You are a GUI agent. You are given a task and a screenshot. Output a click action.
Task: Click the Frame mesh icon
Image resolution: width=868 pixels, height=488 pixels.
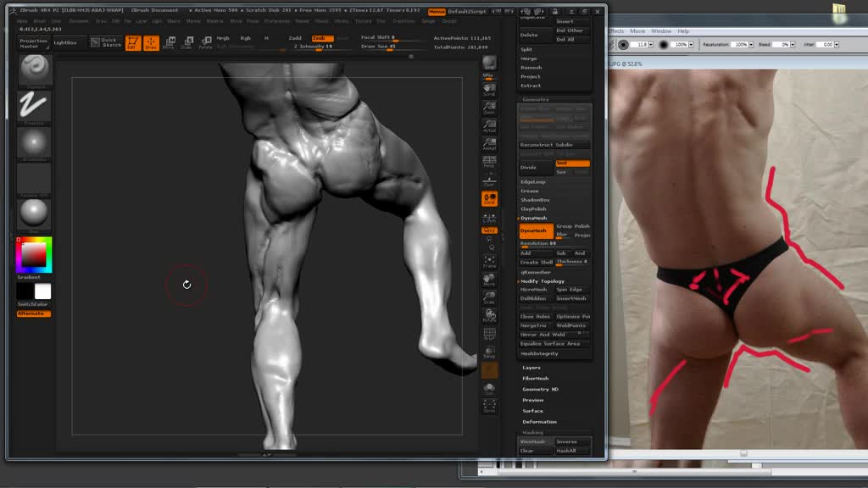(489, 262)
